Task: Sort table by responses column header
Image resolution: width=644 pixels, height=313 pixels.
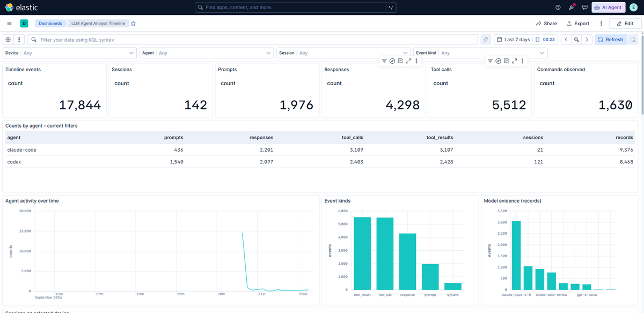Action: click(x=261, y=138)
